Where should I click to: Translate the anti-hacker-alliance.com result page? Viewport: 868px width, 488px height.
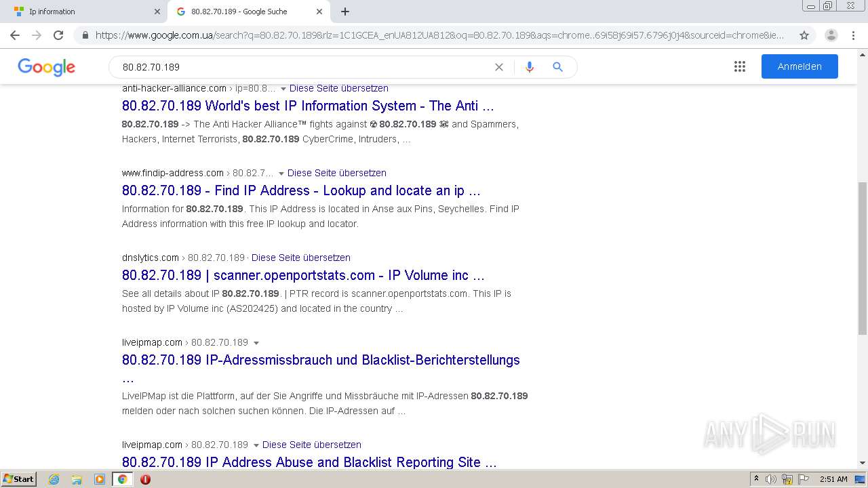(x=339, y=88)
